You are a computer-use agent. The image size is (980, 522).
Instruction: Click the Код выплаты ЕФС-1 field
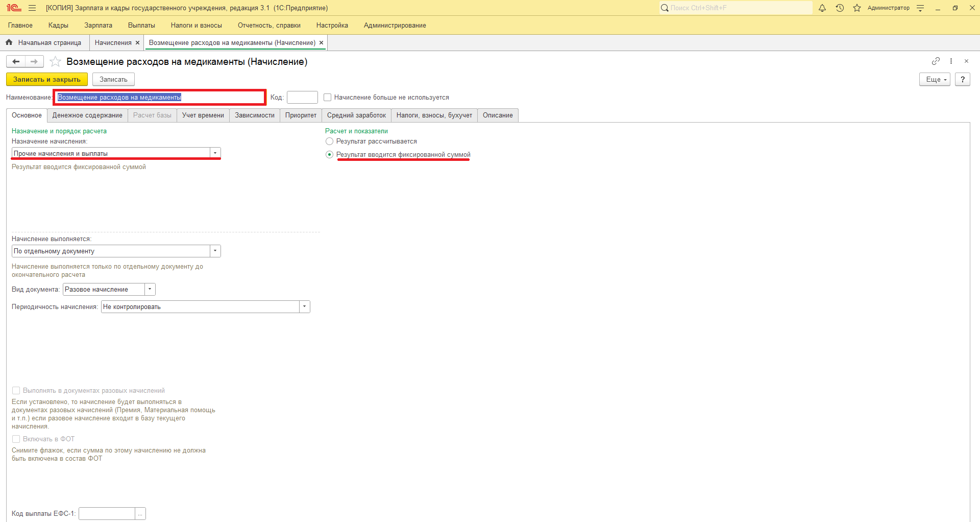pos(107,513)
